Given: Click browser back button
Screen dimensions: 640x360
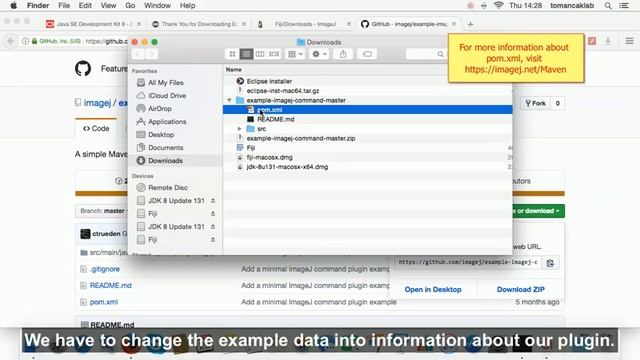Looking at the screenshot, I should point(11,41).
